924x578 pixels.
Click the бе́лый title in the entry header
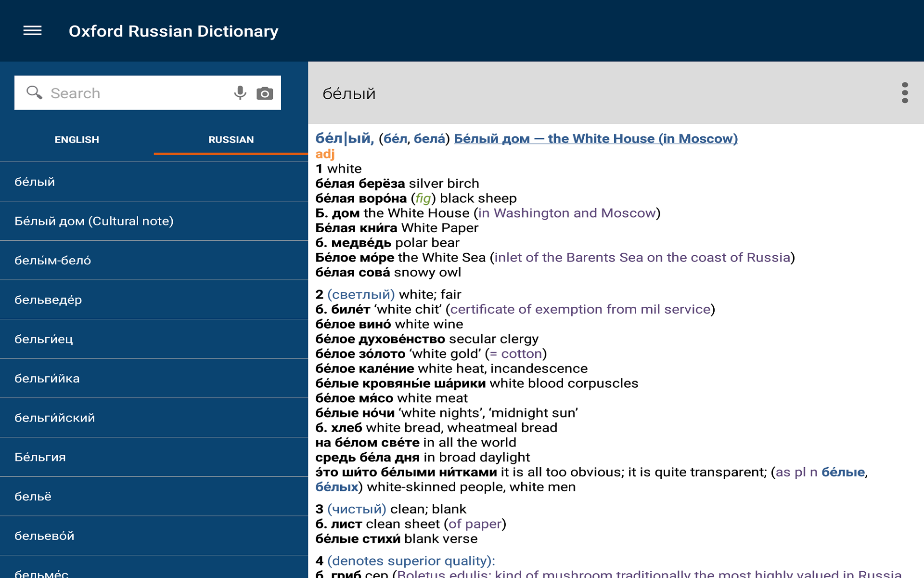click(349, 93)
